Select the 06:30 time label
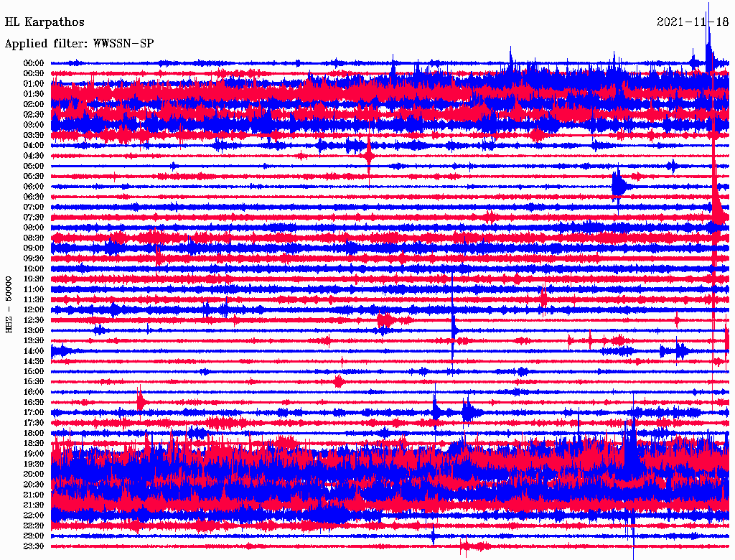 (34, 197)
